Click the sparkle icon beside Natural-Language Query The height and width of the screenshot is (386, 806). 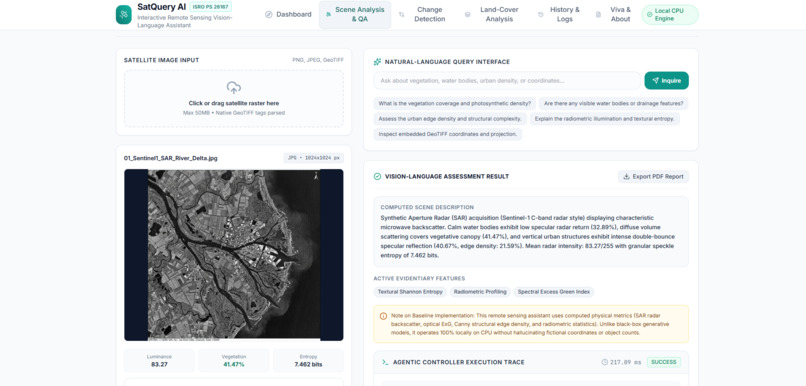pyautogui.click(x=377, y=62)
